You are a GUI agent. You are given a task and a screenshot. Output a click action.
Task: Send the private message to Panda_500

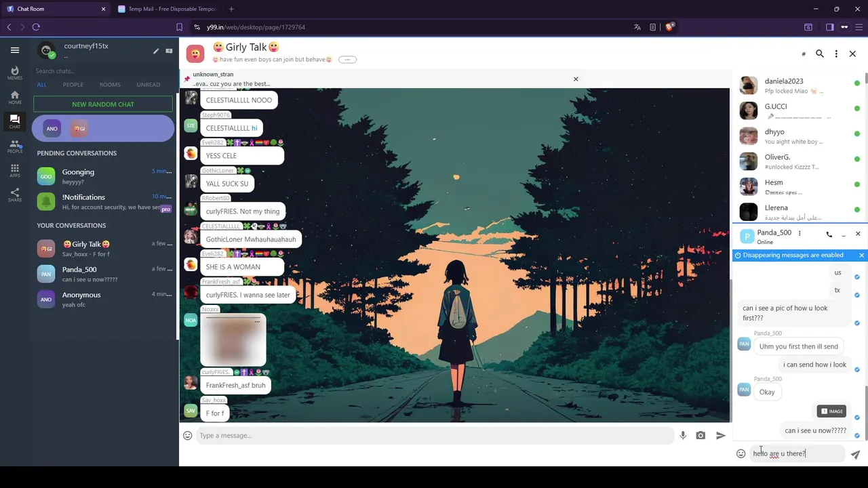(x=855, y=455)
